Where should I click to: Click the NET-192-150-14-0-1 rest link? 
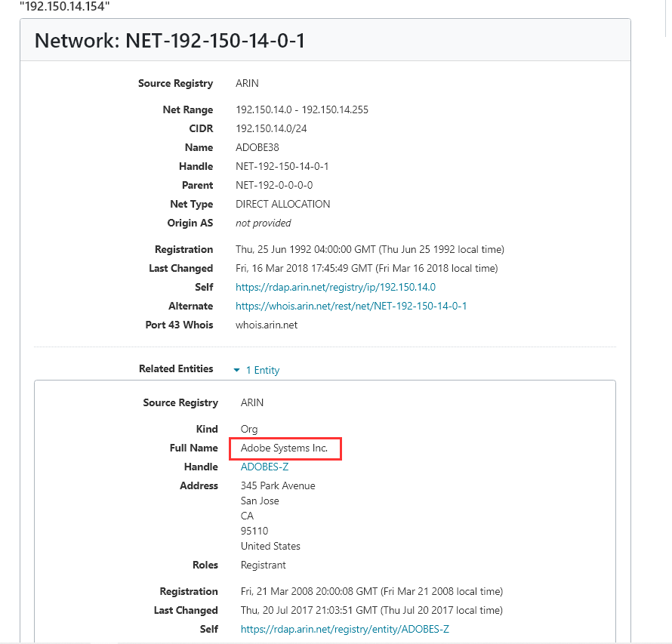pyautogui.click(x=351, y=306)
